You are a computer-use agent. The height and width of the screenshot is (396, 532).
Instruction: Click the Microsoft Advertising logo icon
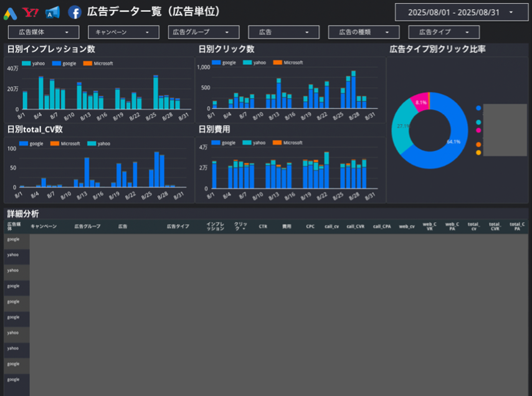coord(53,12)
